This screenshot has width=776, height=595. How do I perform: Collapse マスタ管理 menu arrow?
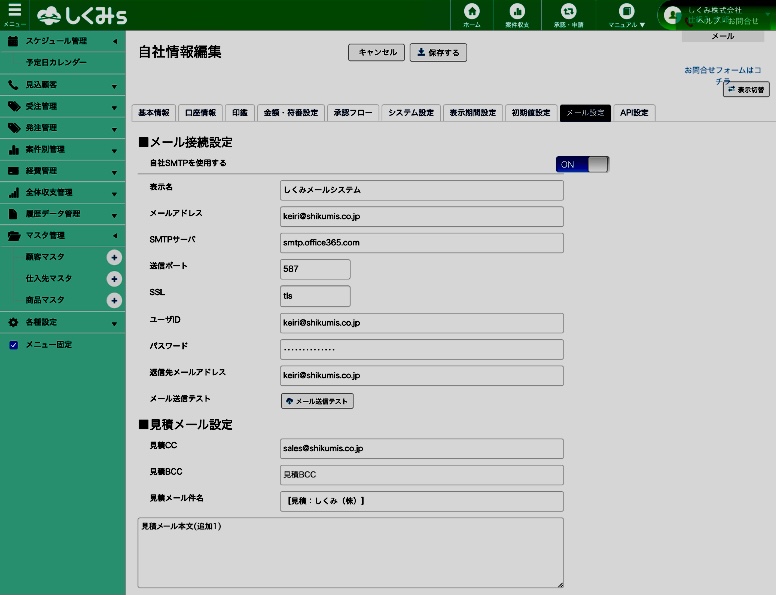(115, 236)
